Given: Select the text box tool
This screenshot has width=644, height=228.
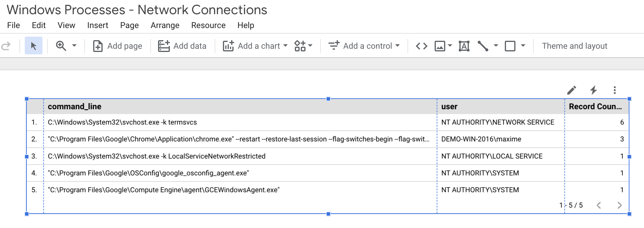Looking at the screenshot, I should [464, 46].
